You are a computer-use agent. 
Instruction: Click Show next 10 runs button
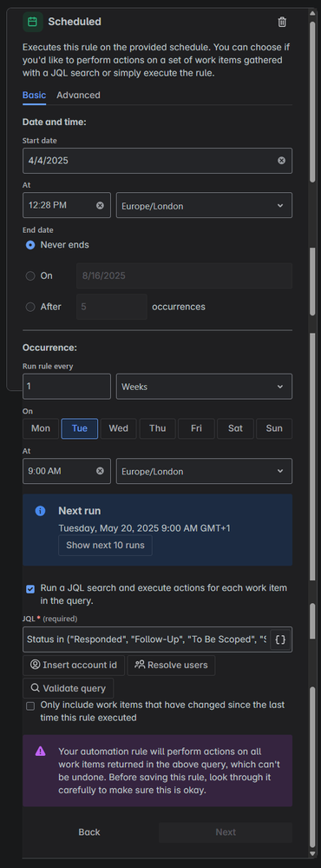click(x=106, y=546)
